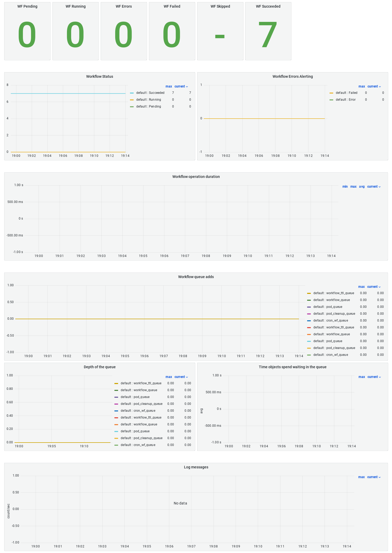Viewport: 392px width, 553px height.
Task: Open orange workflow_queue swatch in Workflow queue adds
Action: pos(309,334)
